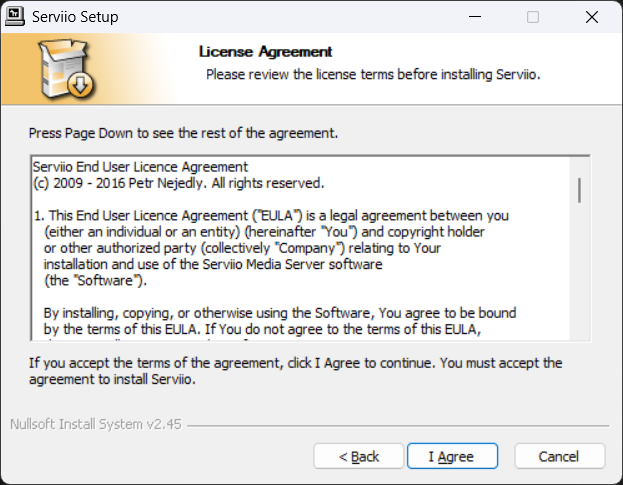The image size is (623, 485).
Task: Cancel the Serviio installation
Action: point(559,456)
